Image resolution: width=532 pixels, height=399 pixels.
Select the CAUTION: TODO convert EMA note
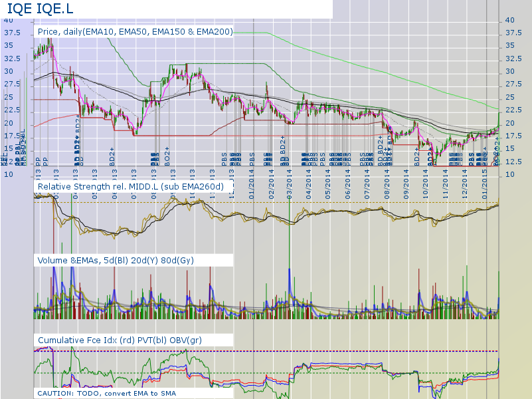106,393
